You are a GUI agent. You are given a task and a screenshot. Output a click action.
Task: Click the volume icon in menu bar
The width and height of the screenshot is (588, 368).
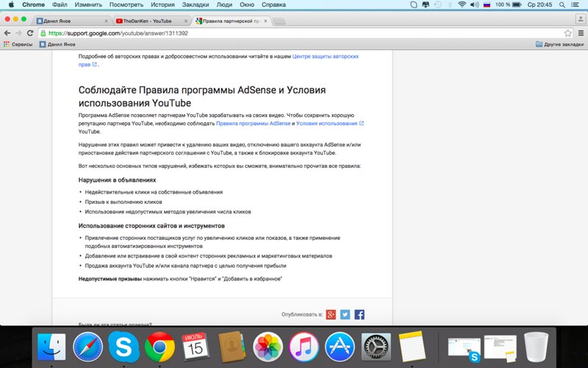click(x=474, y=4)
